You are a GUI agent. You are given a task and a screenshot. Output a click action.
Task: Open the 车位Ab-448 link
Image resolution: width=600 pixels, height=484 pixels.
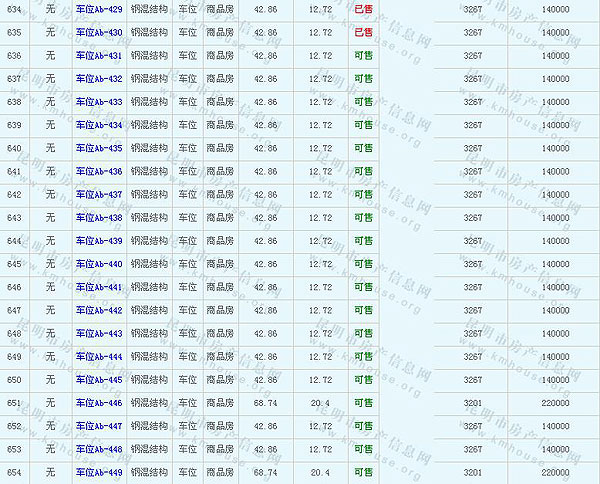tap(99, 449)
